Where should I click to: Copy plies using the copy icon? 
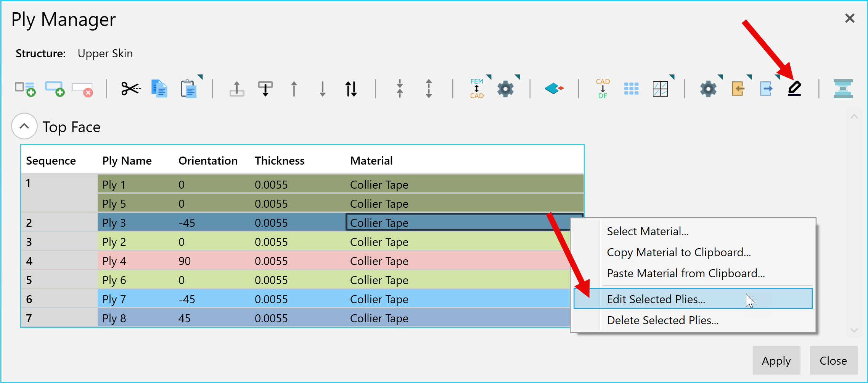159,89
